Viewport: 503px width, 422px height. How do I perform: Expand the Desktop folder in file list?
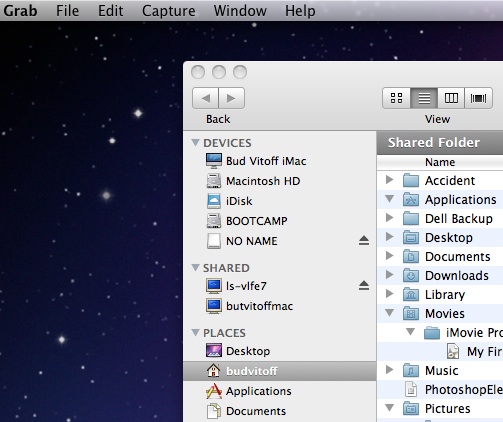pos(389,237)
